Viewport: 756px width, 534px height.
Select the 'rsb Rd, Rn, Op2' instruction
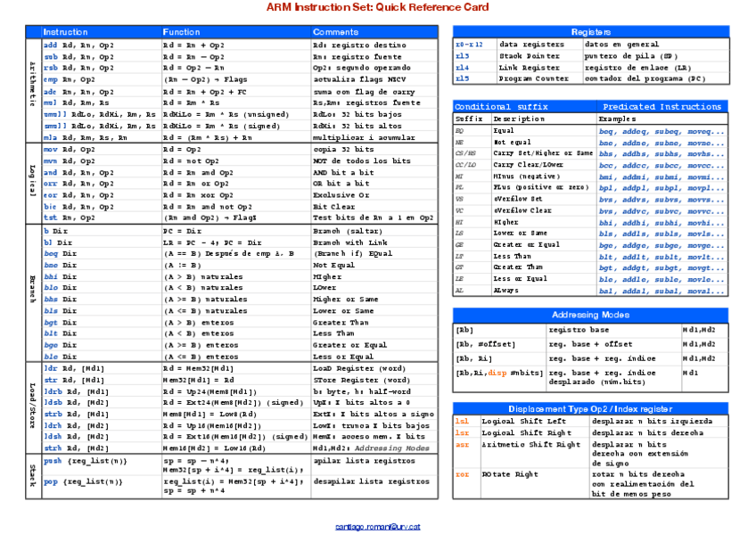[78, 68]
